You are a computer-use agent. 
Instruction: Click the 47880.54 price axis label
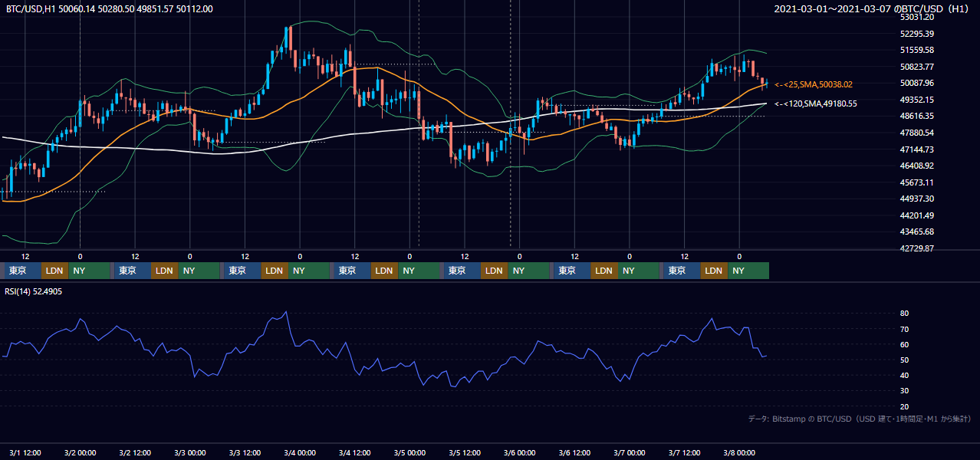point(917,133)
